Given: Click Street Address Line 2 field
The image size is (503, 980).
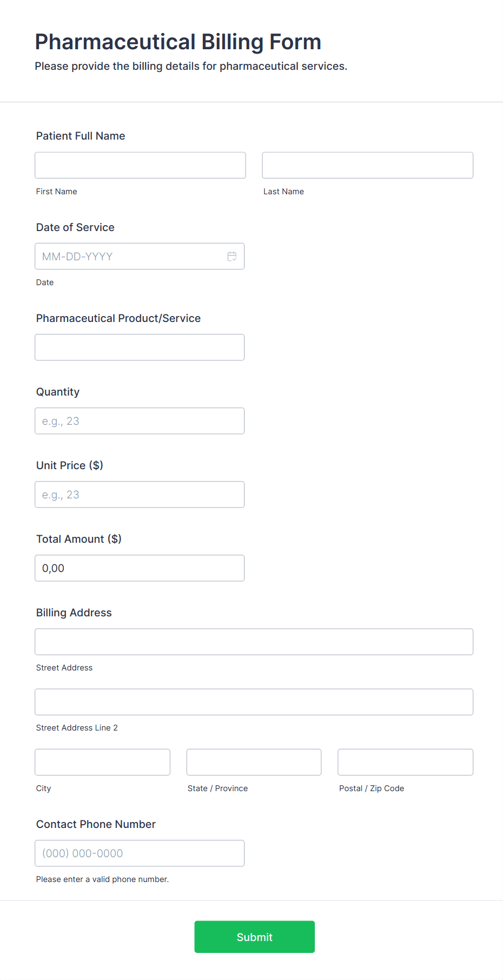Looking at the screenshot, I should (x=254, y=702).
